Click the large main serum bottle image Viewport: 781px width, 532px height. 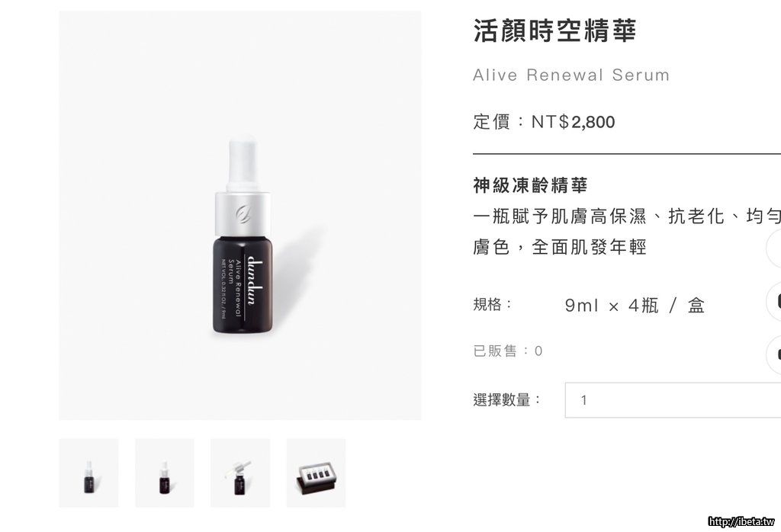point(240,216)
